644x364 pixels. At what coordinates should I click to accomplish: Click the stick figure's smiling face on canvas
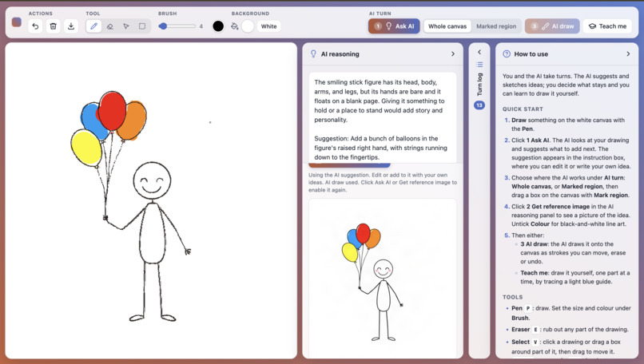tap(152, 180)
